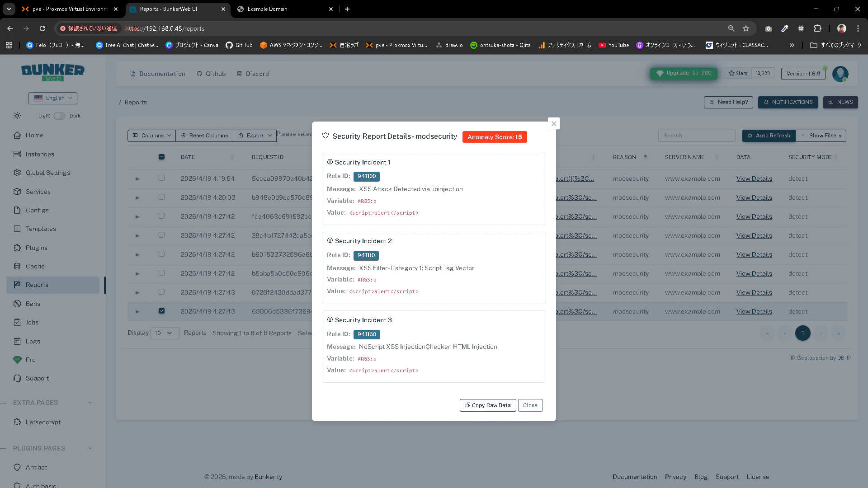The height and width of the screenshot is (488, 868).
Task: Click the Close button in the modal
Action: (530, 405)
